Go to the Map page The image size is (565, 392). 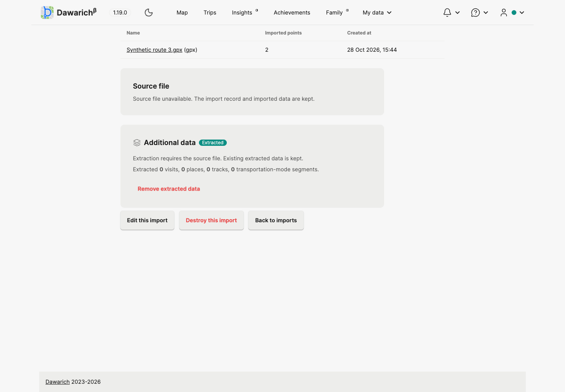[x=182, y=13]
